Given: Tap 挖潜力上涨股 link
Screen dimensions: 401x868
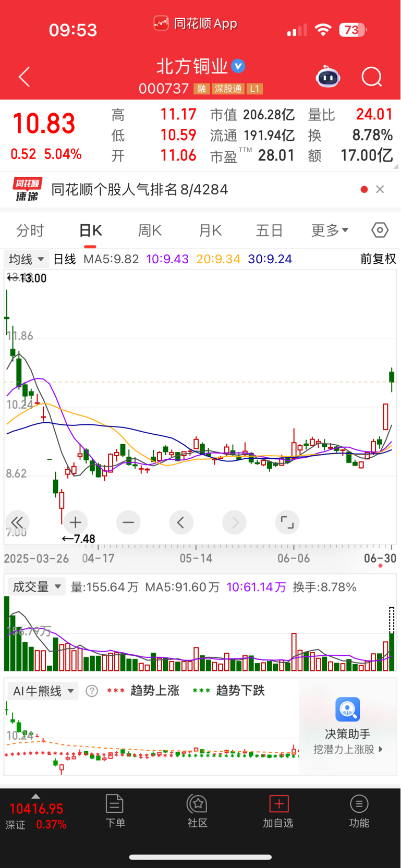Looking at the screenshot, I should [x=348, y=749].
